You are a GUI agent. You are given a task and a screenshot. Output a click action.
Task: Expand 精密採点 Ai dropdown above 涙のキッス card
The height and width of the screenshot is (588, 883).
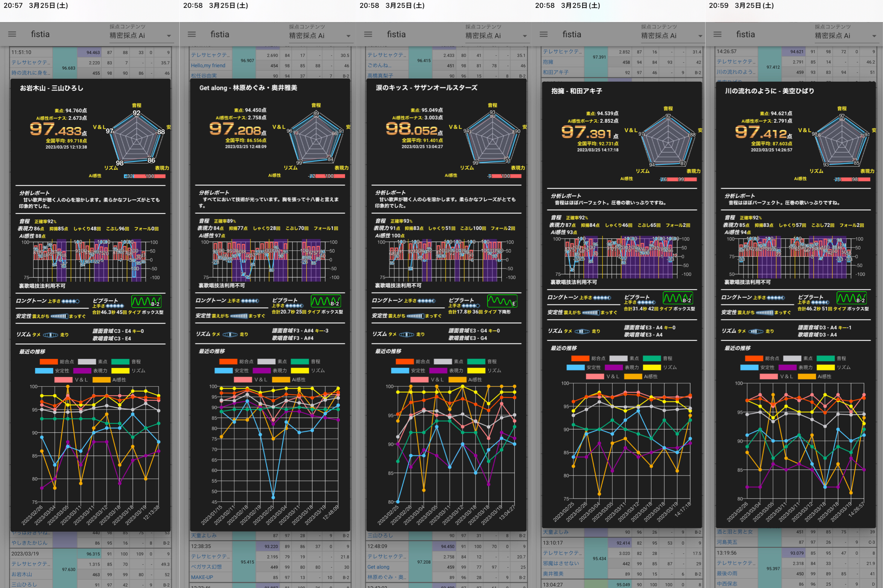496,36
